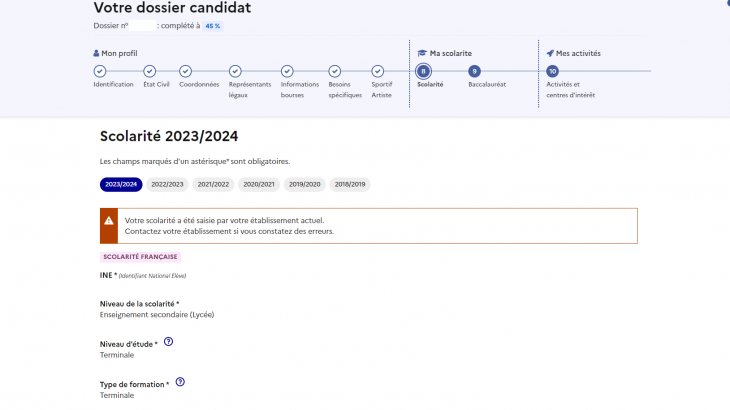This screenshot has width=730, height=410.
Task: Jump to Besoins spécifiques step circle
Action: [334, 71]
